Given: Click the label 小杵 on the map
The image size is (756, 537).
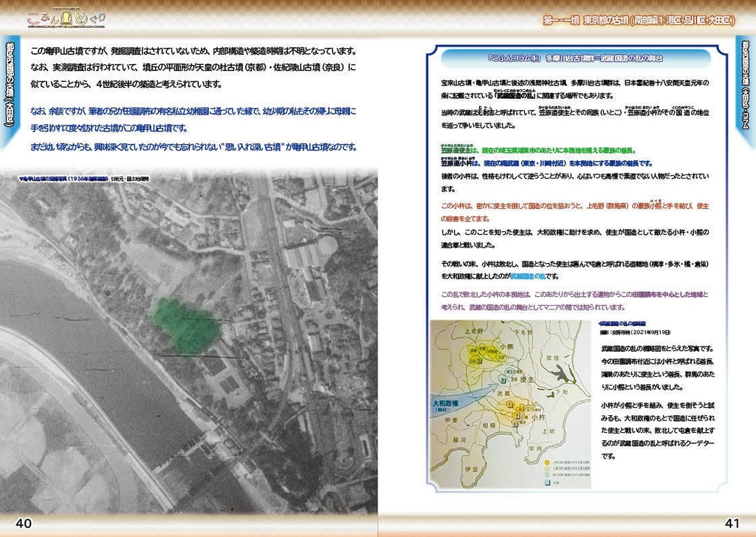Looking at the screenshot, I should [539, 417].
